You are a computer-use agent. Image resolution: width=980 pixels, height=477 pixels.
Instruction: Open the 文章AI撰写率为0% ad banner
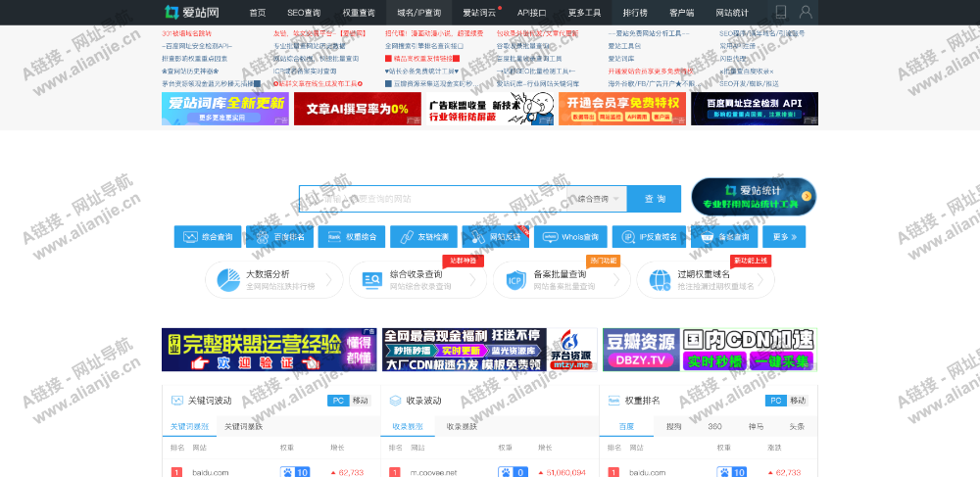point(358,109)
